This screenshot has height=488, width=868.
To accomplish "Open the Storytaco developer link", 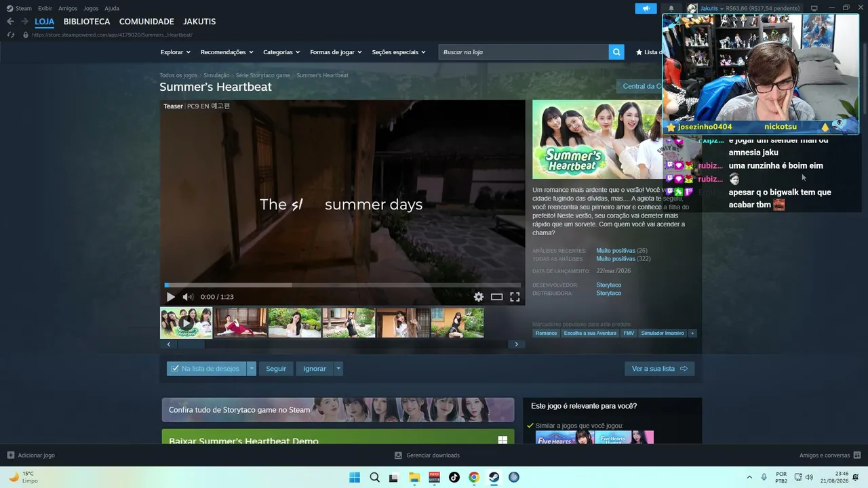I will [x=609, y=285].
